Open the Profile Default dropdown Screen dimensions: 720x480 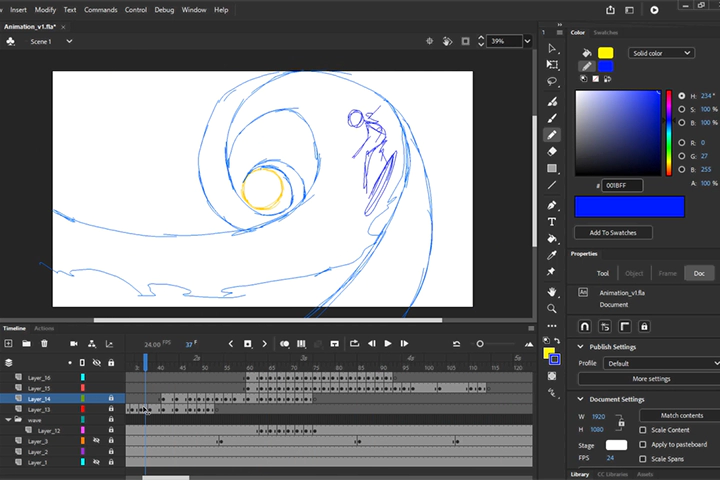pos(663,363)
